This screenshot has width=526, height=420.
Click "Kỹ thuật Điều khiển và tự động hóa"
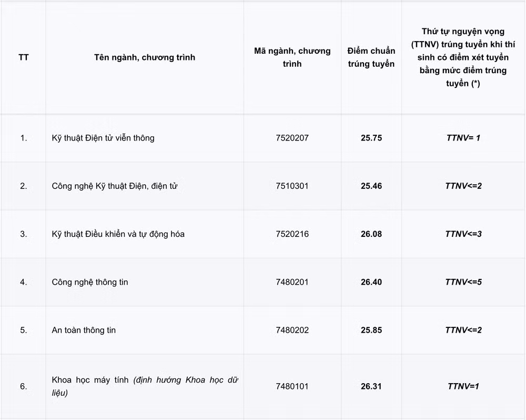[x=118, y=234]
